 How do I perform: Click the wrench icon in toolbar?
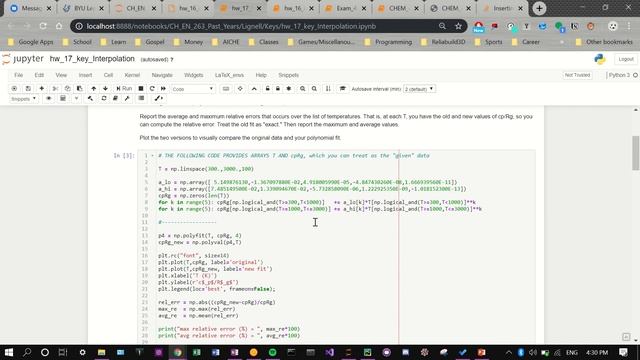coord(127,98)
